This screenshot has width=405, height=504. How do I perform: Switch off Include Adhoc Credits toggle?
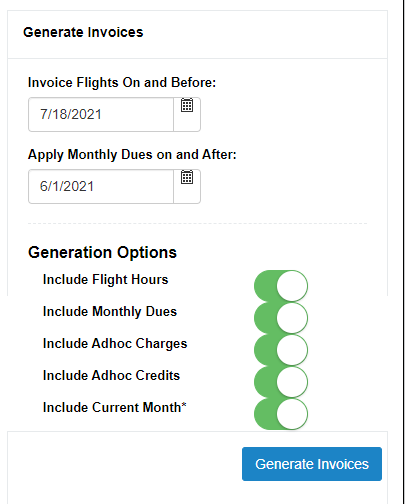pyautogui.click(x=281, y=382)
